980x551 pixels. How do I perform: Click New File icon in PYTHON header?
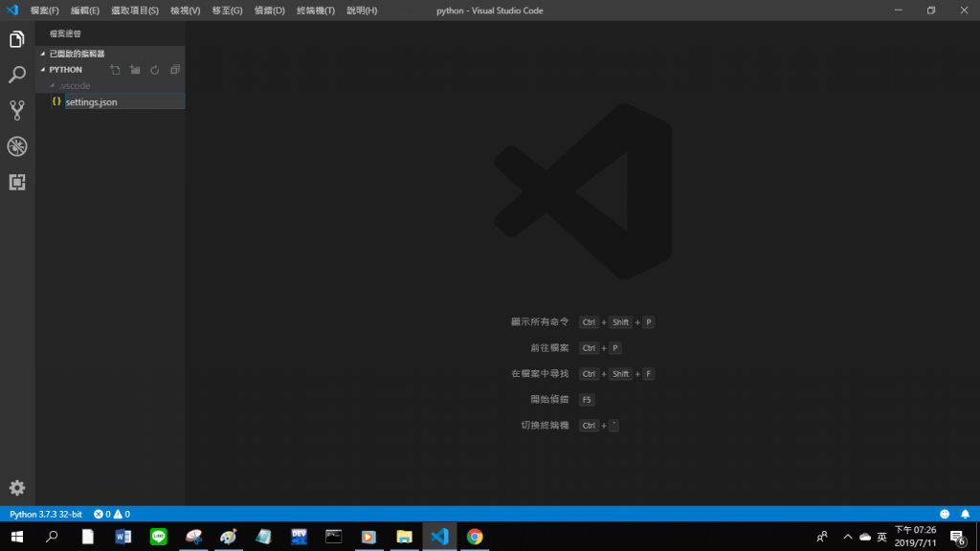115,69
